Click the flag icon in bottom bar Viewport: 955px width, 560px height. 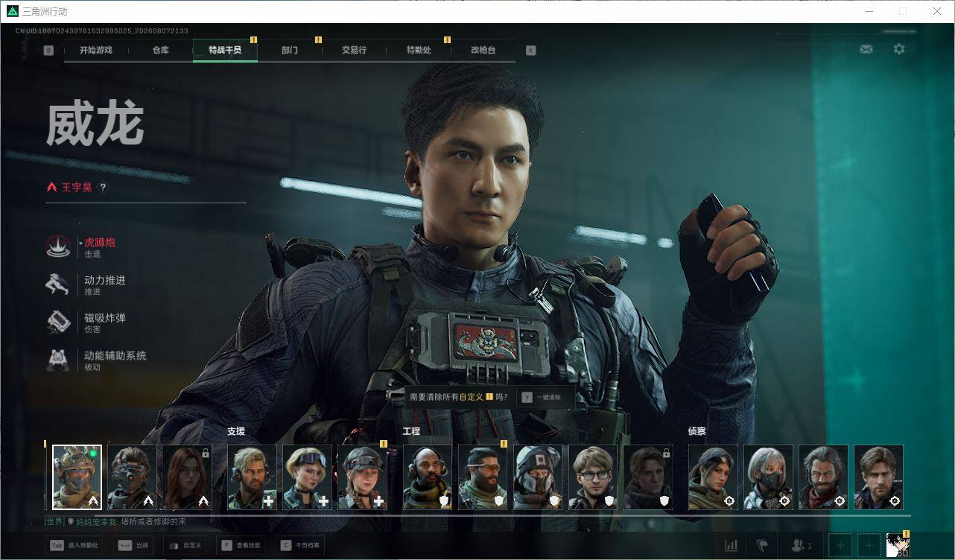pyautogui.click(x=762, y=546)
